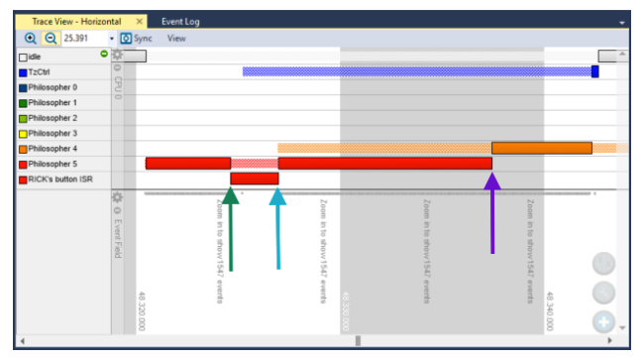Viewport: 644px width, 361px height.
Task: Select the Philosopher 4 label
Action: (53, 149)
